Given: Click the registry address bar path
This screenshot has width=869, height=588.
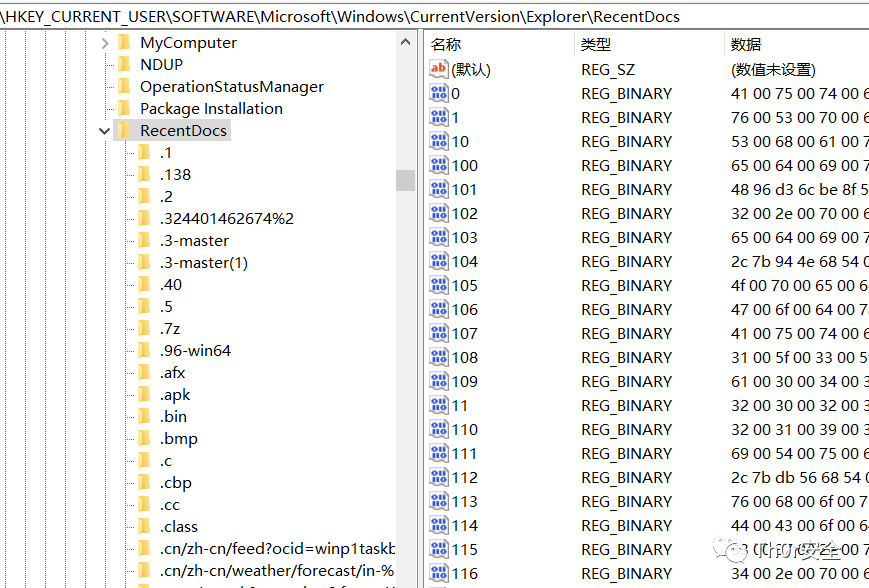Looking at the screenshot, I should pos(340,17).
